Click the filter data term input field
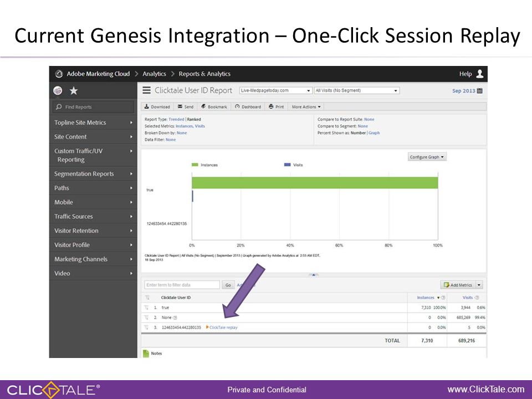 point(182,285)
